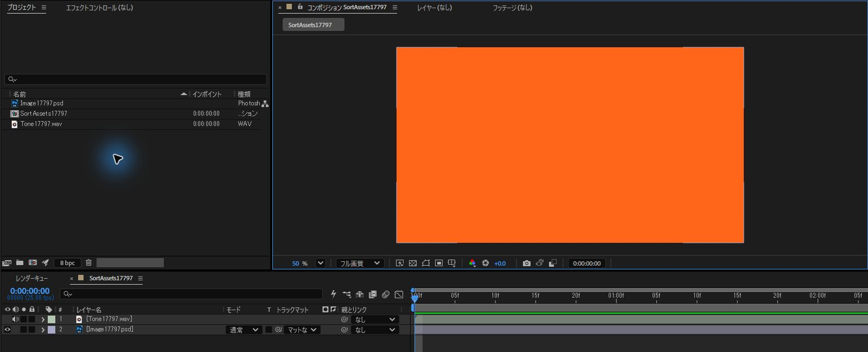Toggle mask and shape path visibility
This screenshot has height=352, width=868.
point(426,263)
